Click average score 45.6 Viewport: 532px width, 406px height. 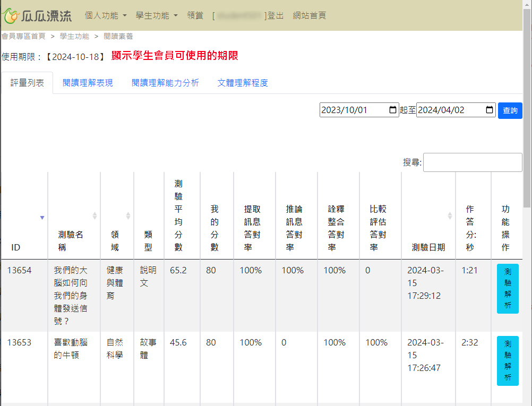point(178,342)
